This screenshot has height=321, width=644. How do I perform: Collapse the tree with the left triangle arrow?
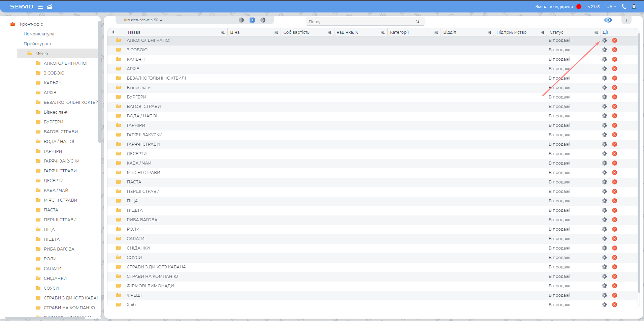[113, 32]
